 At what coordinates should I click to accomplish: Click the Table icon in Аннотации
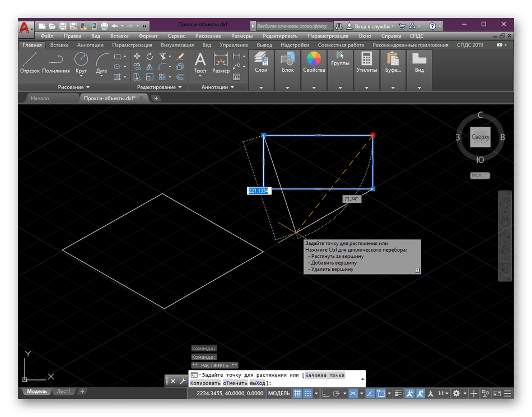pos(237,77)
